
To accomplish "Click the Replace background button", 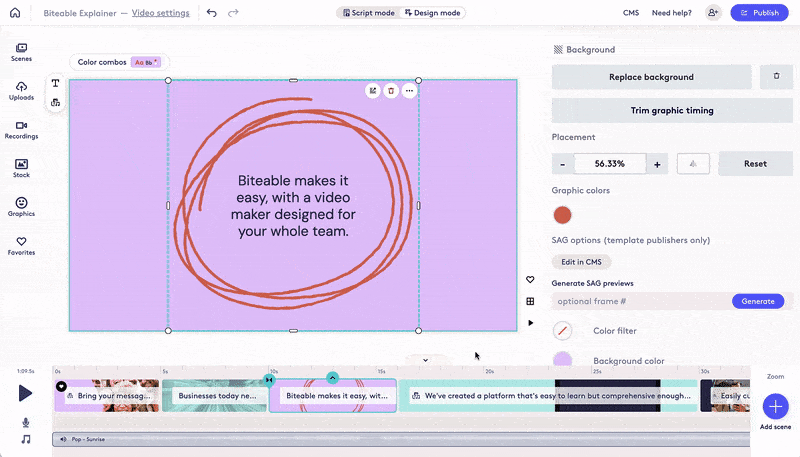I will (x=651, y=77).
